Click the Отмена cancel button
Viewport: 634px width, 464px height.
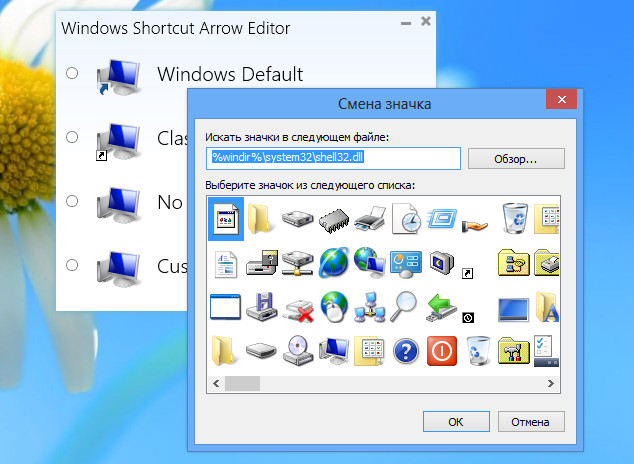point(530,422)
